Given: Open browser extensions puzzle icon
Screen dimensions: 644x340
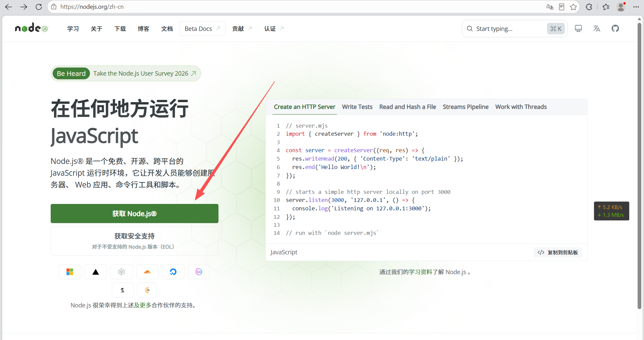Looking at the screenshot, I should coord(589,7).
